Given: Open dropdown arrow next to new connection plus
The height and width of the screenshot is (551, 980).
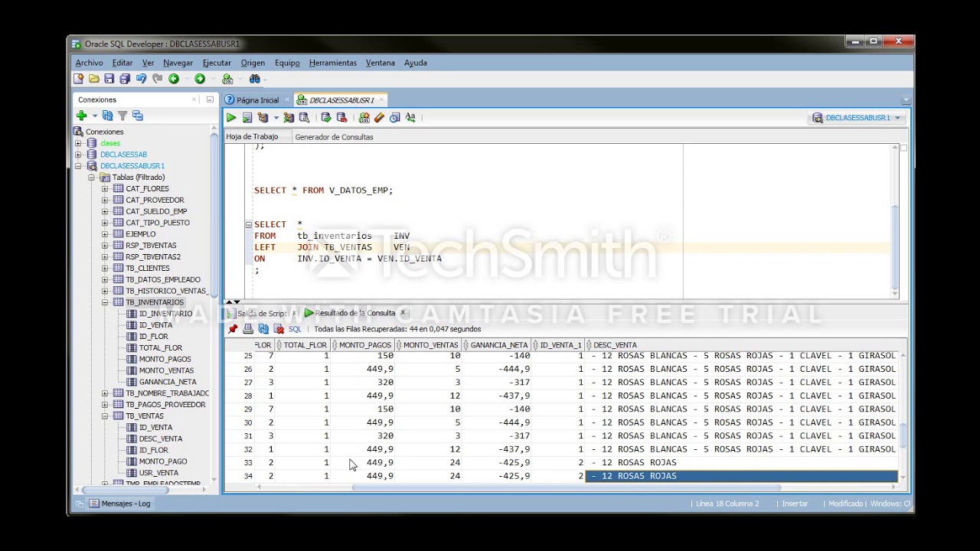Looking at the screenshot, I should click(x=95, y=116).
